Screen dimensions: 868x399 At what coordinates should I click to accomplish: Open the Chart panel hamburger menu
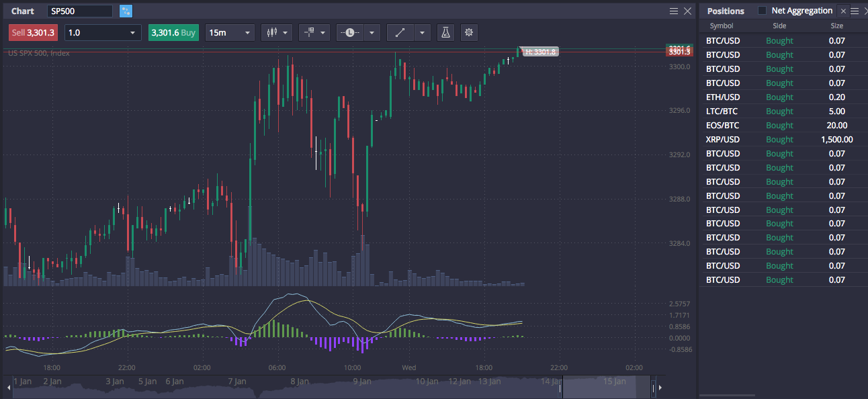click(674, 11)
